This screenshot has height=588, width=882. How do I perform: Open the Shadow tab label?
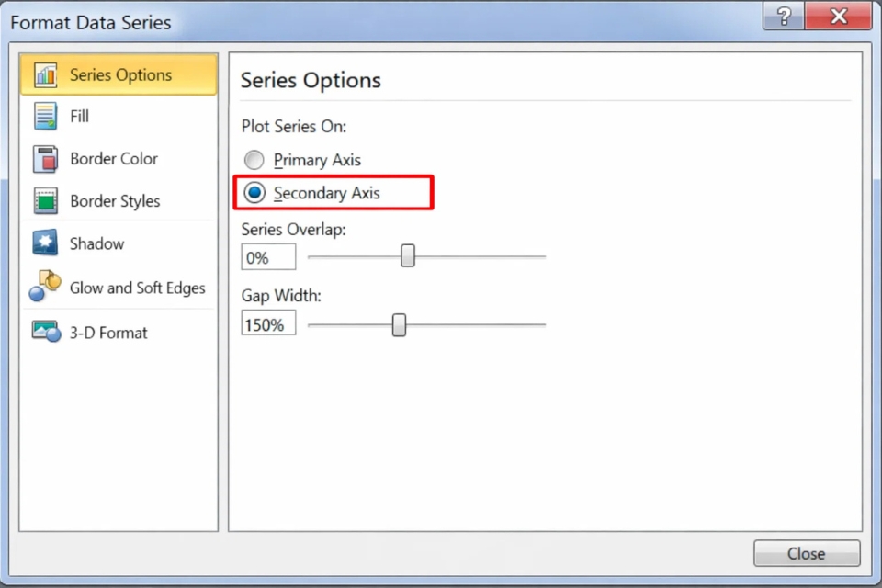(96, 243)
